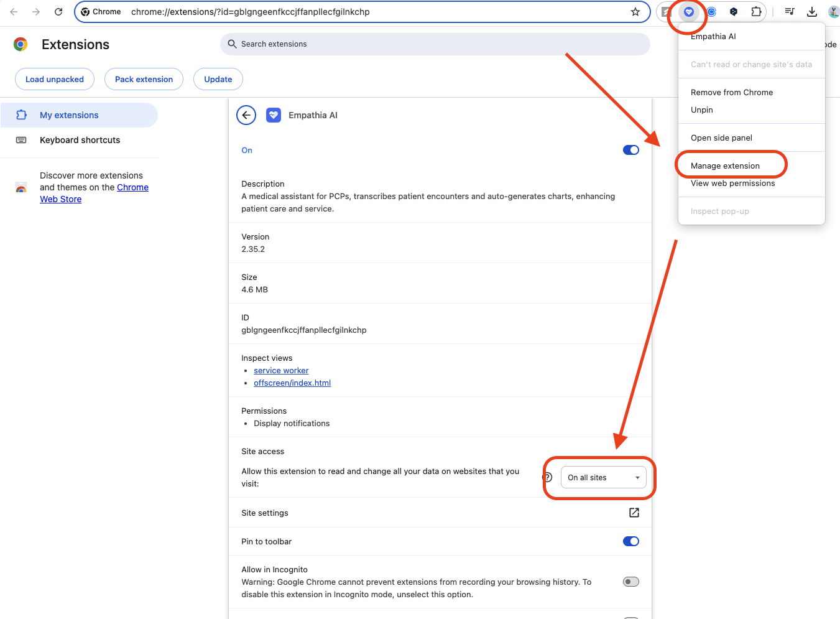The width and height of the screenshot is (840, 619).
Task: Bookmark this page with the star icon
Action: [x=635, y=12]
